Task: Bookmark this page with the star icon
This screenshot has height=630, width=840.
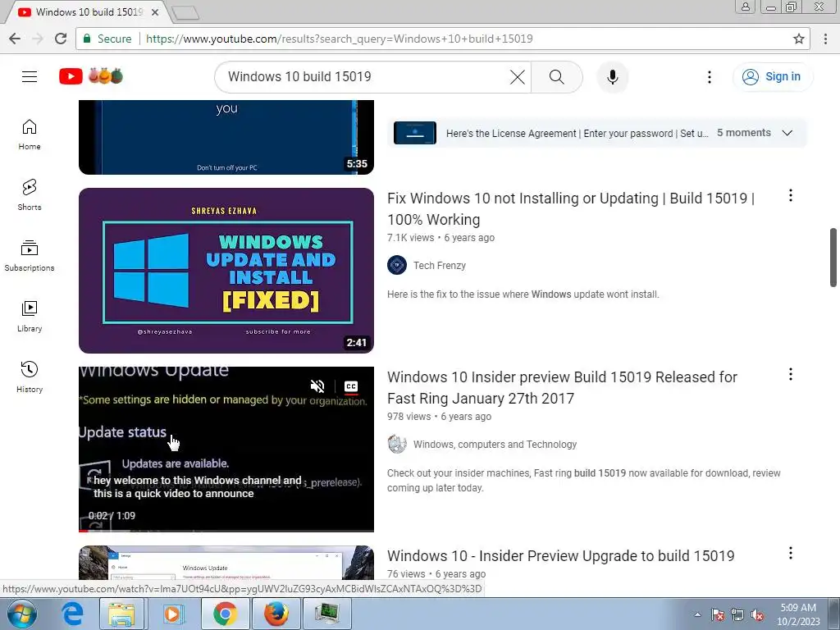Action: pos(799,39)
